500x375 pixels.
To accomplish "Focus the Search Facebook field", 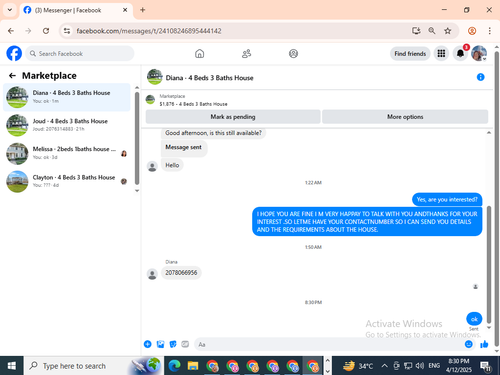I will pyautogui.click(x=80, y=54).
